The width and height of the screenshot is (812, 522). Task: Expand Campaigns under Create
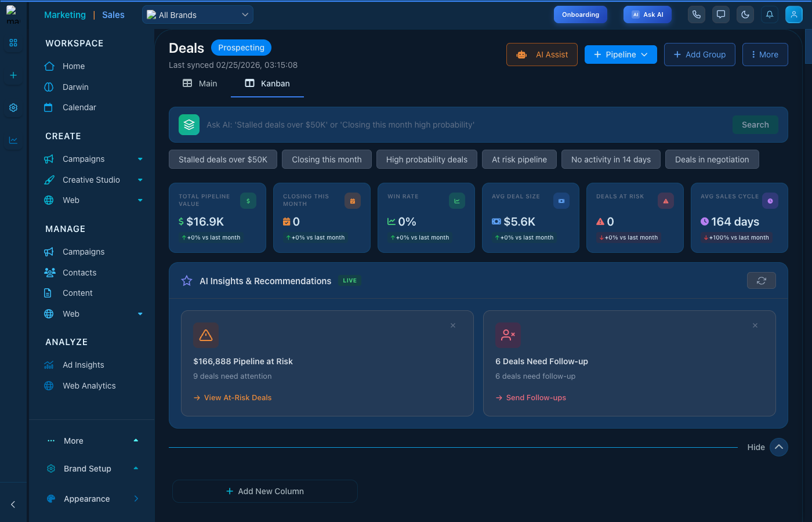[140, 159]
